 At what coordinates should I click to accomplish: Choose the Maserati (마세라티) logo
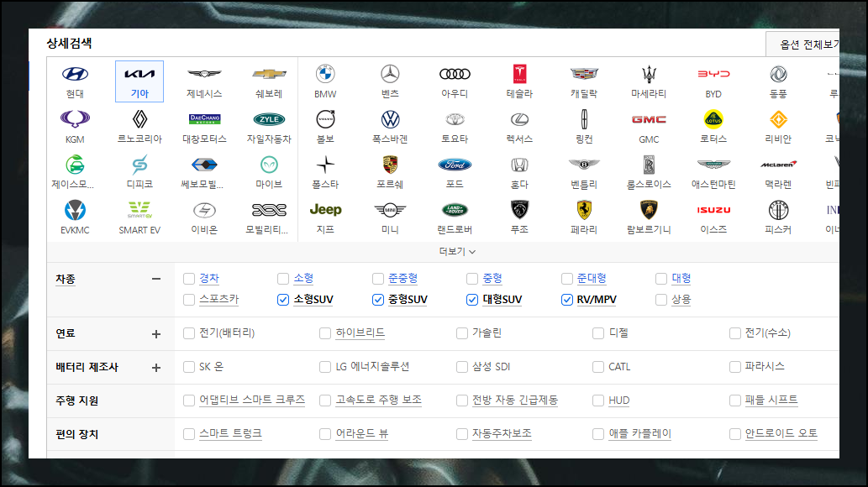point(649,74)
